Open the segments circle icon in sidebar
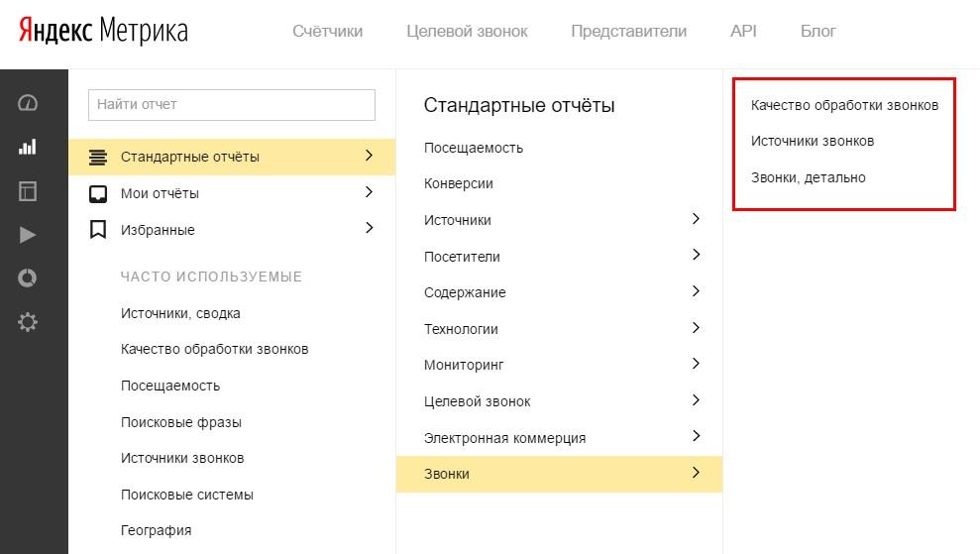The height and width of the screenshot is (554, 980). [x=28, y=277]
